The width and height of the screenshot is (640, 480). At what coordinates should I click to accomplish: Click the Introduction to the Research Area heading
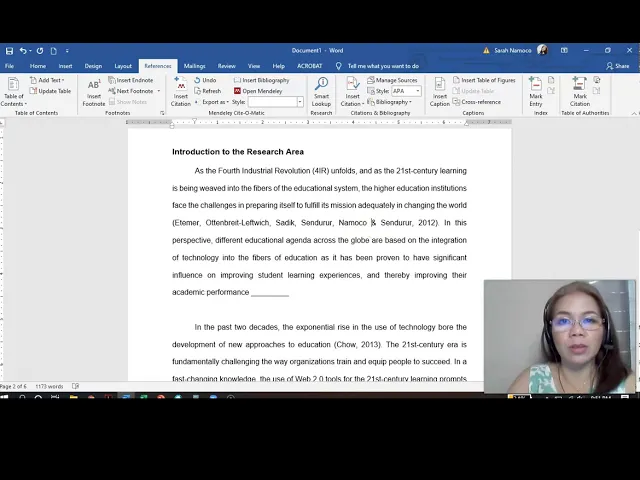click(238, 152)
